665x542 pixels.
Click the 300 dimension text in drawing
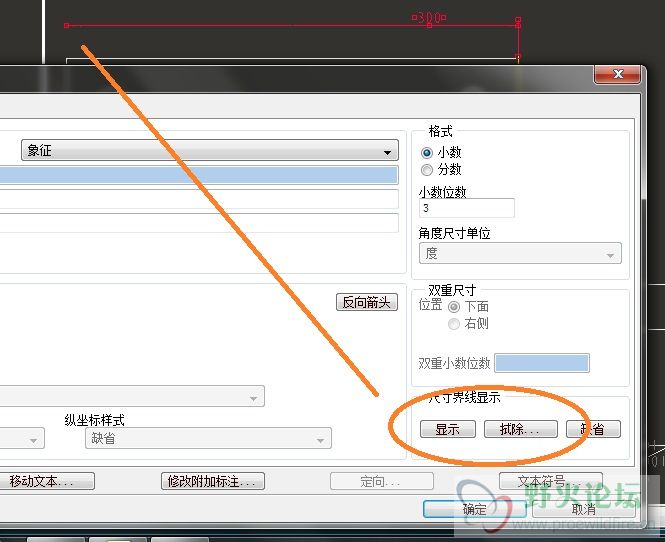429,18
